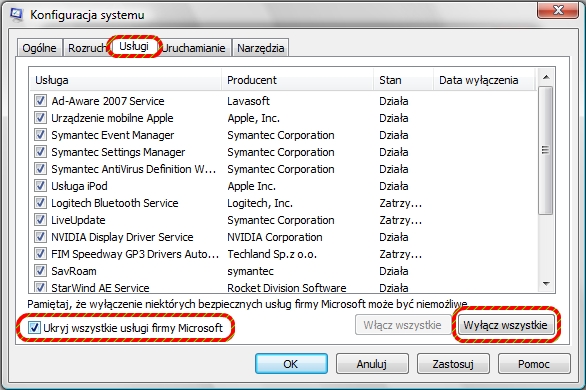Select the Narzędzia tab
Screen dimensions: 586x390
click(260, 48)
